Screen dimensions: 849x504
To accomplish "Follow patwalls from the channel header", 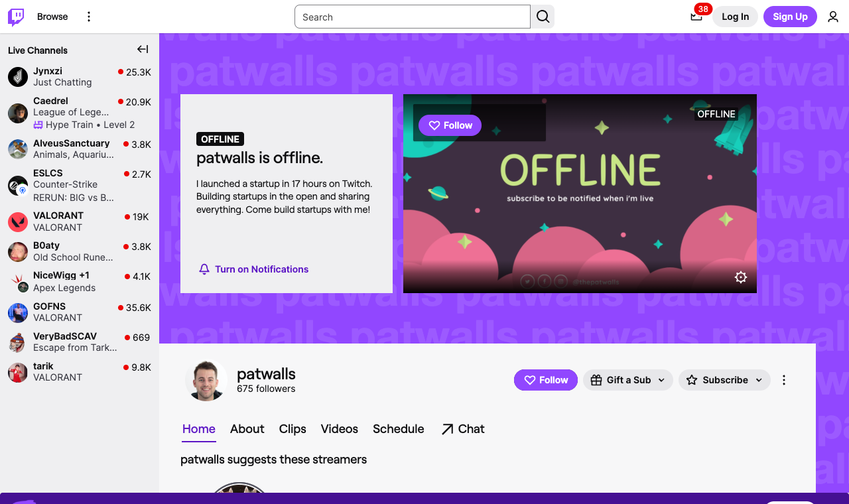I will pyautogui.click(x=546, y=380).
